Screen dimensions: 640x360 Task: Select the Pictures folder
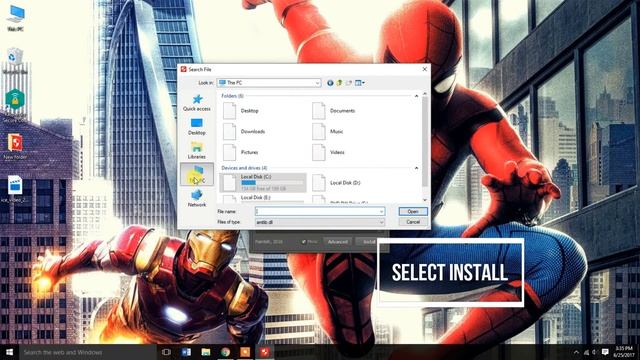(241, 152)
